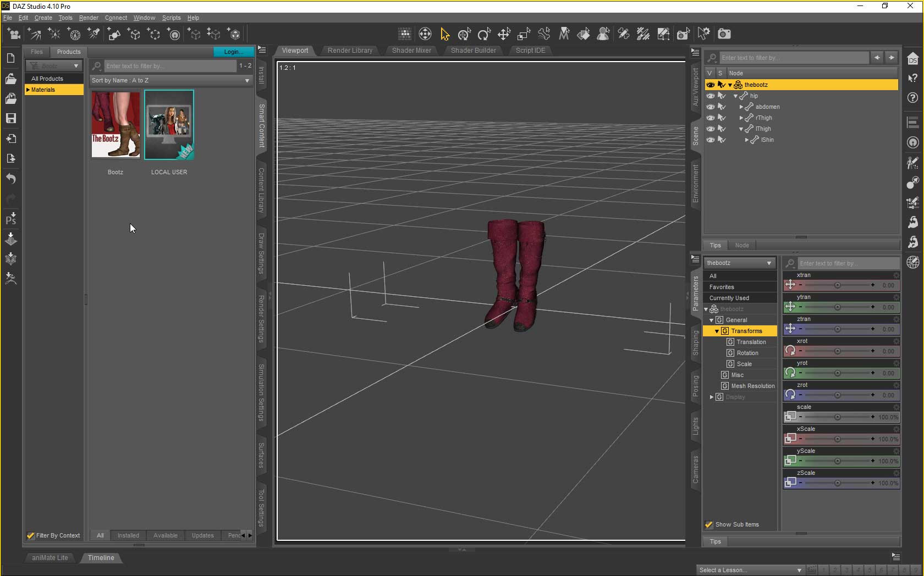Open thebootz dropdown in Parameters pane
Screen dimensions: 924x576
click(x=739, y=263)
